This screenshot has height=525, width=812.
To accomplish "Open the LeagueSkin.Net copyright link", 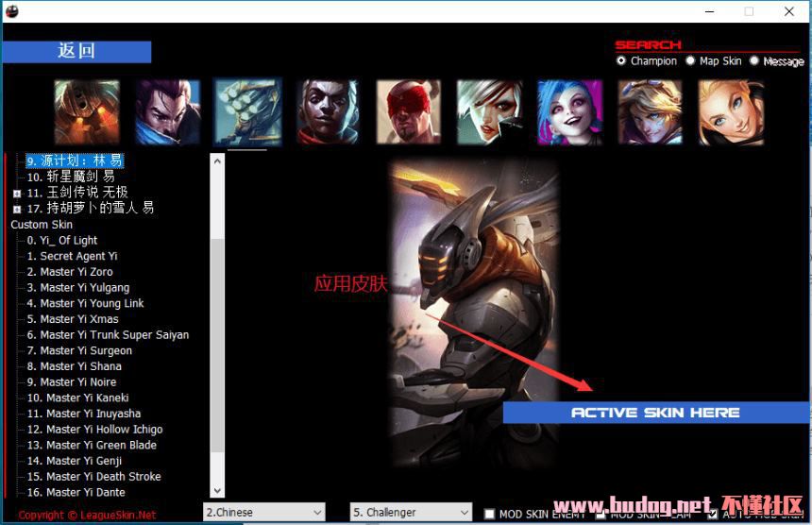I will (87, 516).
